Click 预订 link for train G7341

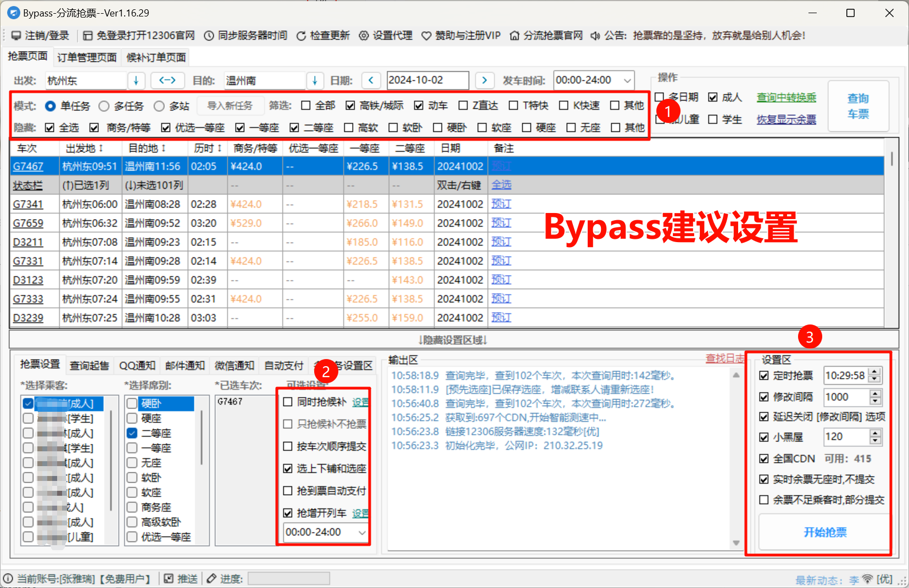[501, 204]
